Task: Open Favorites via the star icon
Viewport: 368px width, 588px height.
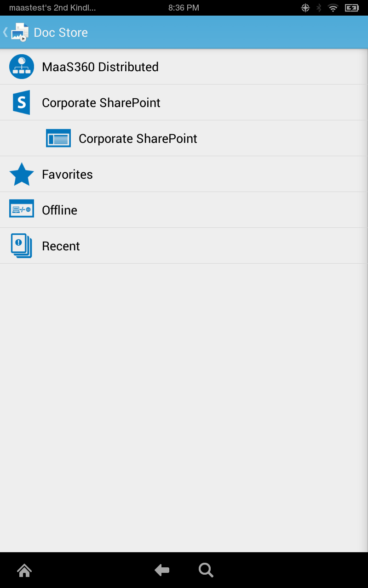Action: point(22,174)
